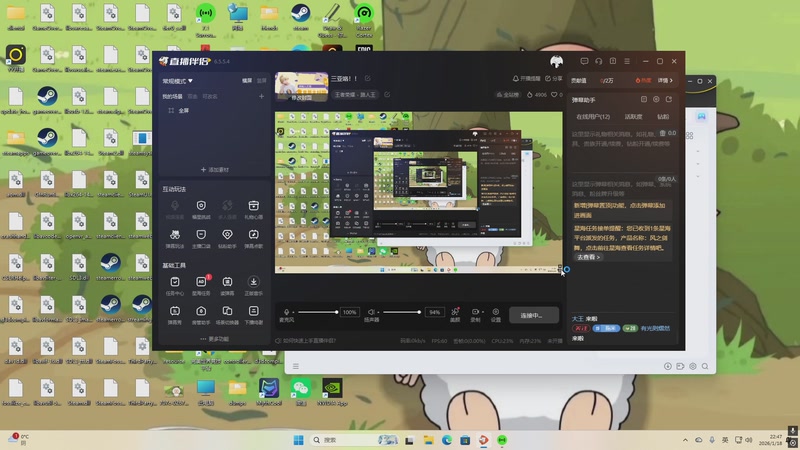Viewport: 800px width, 450px height.
Task: Click 更多功能 more features button
Action: click(x=214, y=339)
